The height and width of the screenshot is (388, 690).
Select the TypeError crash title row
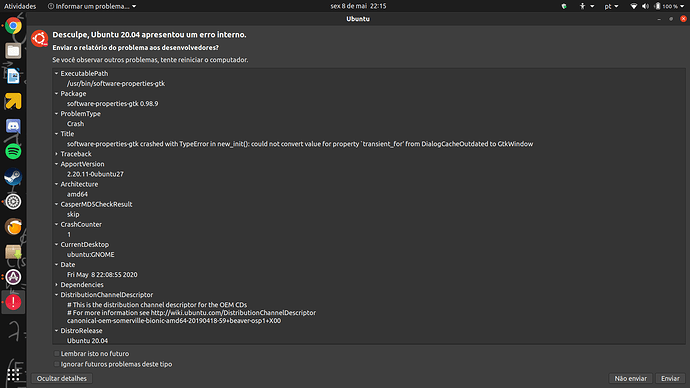[300, 144]
